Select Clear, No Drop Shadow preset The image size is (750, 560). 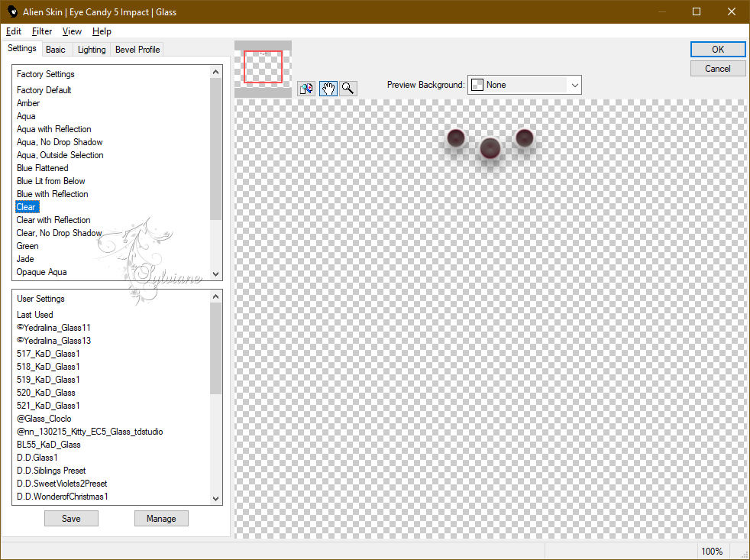coord(60,232)
